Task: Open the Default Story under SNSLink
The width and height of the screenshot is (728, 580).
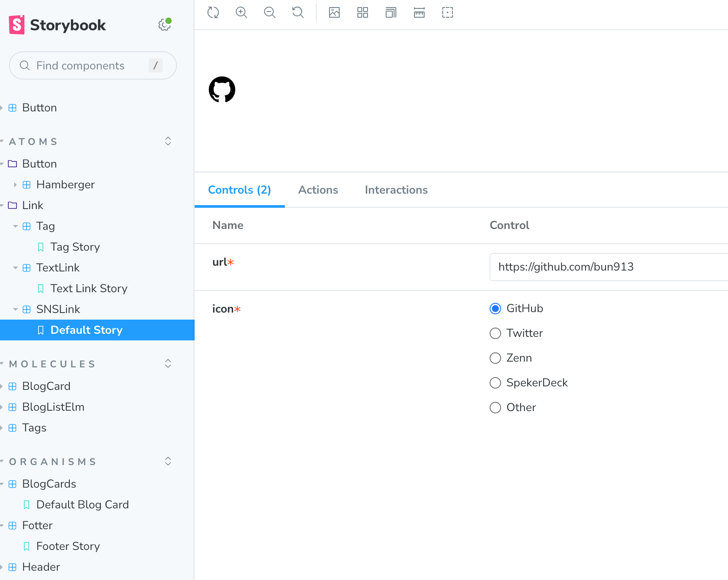Action: [x=97, y=330]
